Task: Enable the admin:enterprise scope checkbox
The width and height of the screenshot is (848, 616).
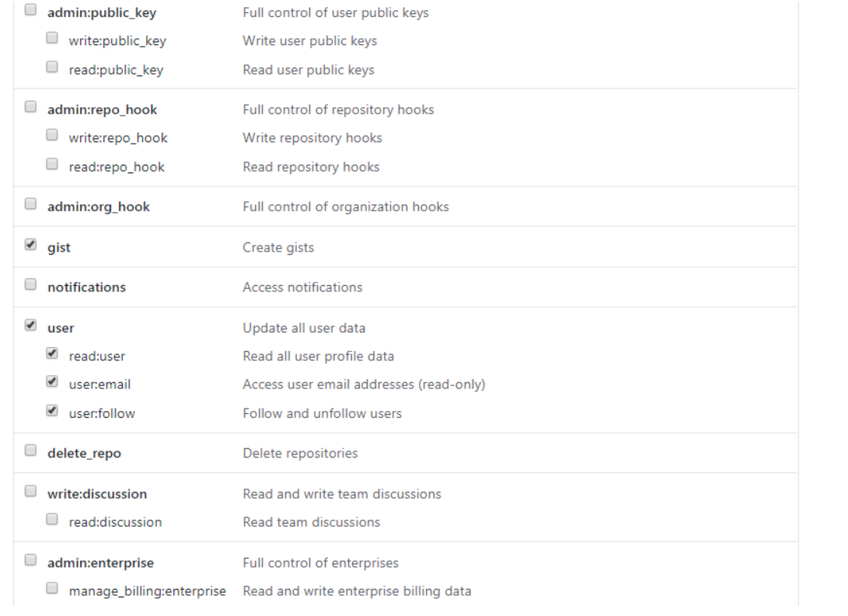Action: (x=30, y=560)
